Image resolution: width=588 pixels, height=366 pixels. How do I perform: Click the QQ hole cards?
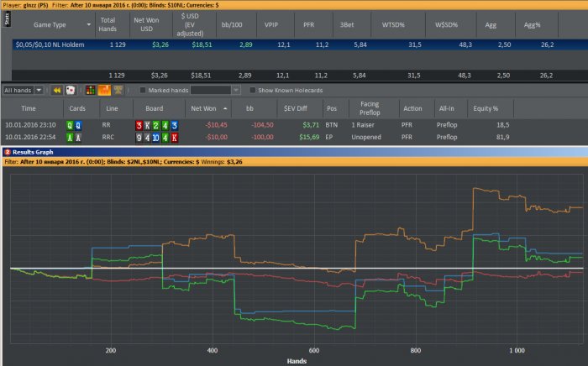[x=74, y=125]
